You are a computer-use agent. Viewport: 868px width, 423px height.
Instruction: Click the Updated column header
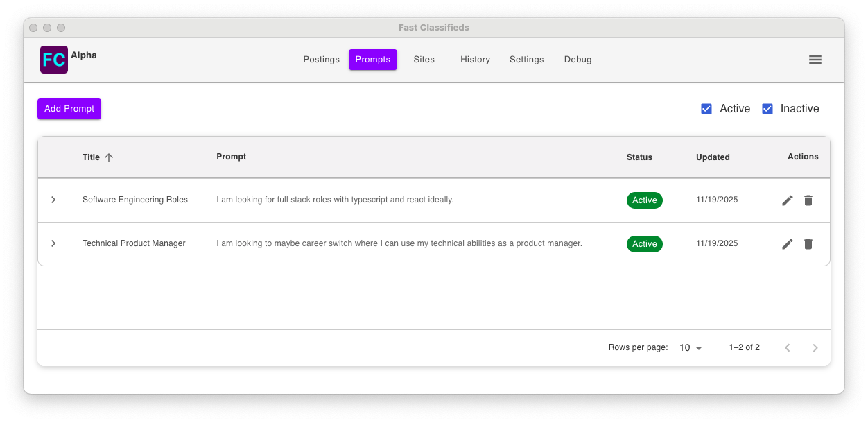coord(713,157)
